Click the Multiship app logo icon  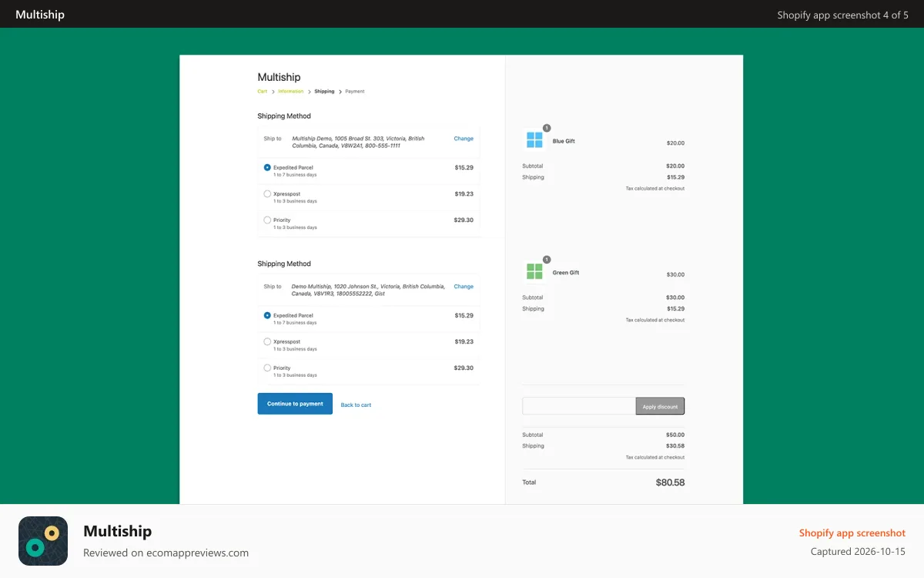click(x=43, y=541)
